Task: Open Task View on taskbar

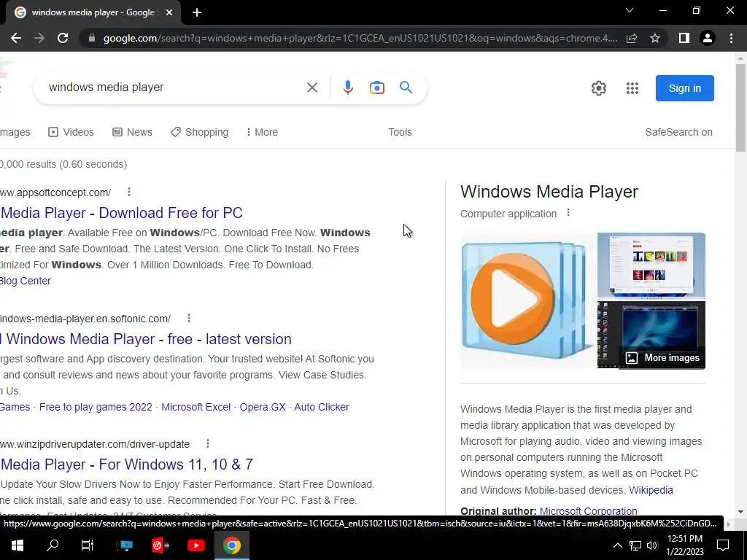Action: tap(88, 545)
